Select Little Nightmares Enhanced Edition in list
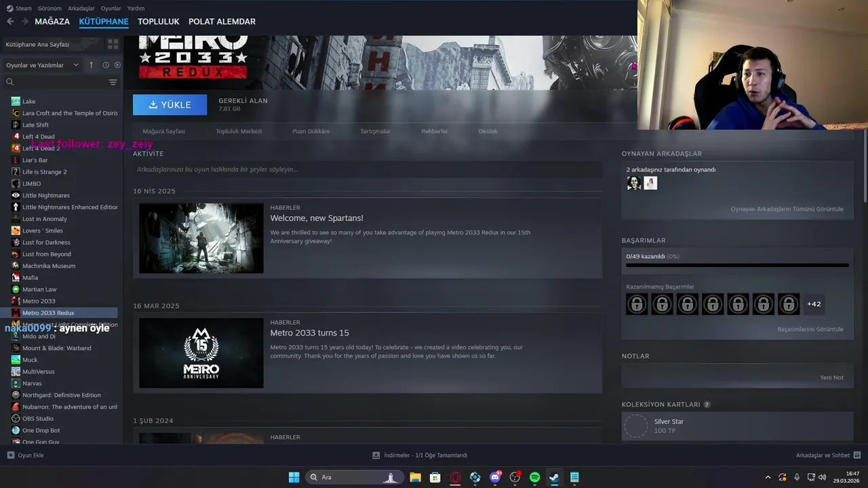 (x=64, y=207)
